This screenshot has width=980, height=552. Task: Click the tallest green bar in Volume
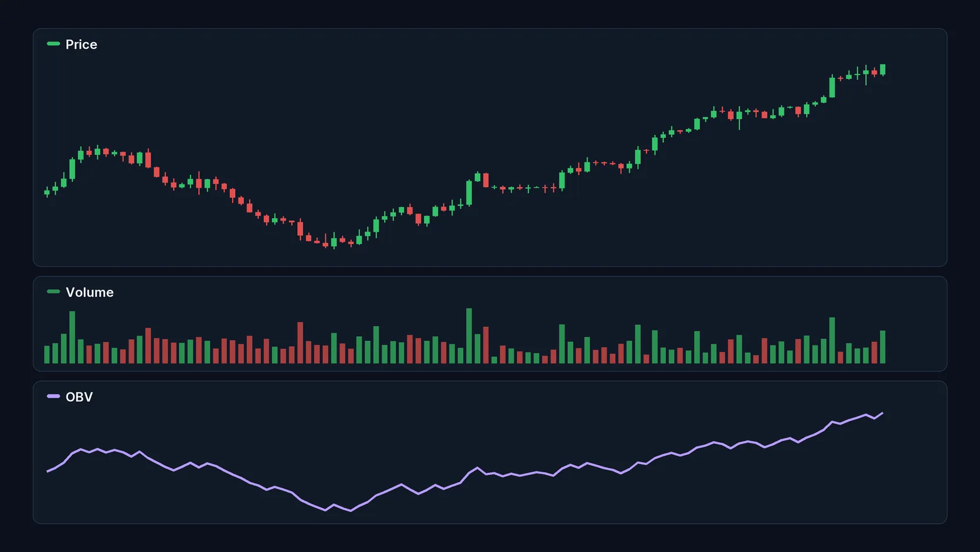point(469,336)
